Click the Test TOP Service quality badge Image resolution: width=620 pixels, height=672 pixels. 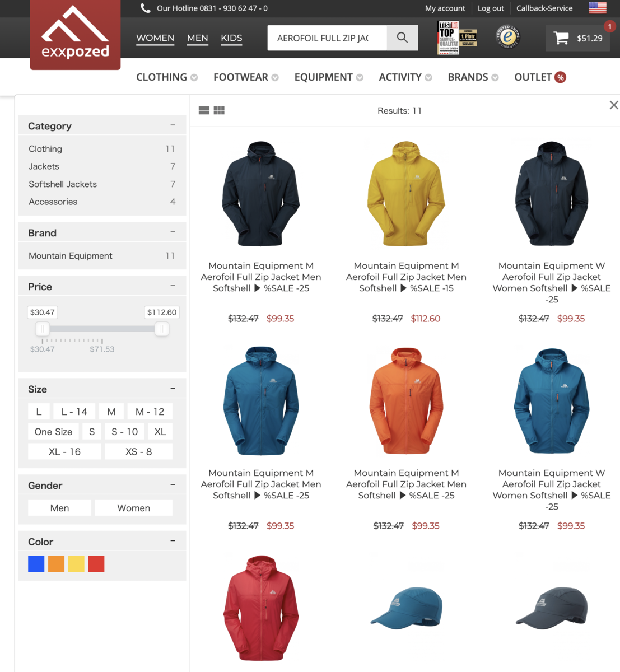click(x=447, y=38)
